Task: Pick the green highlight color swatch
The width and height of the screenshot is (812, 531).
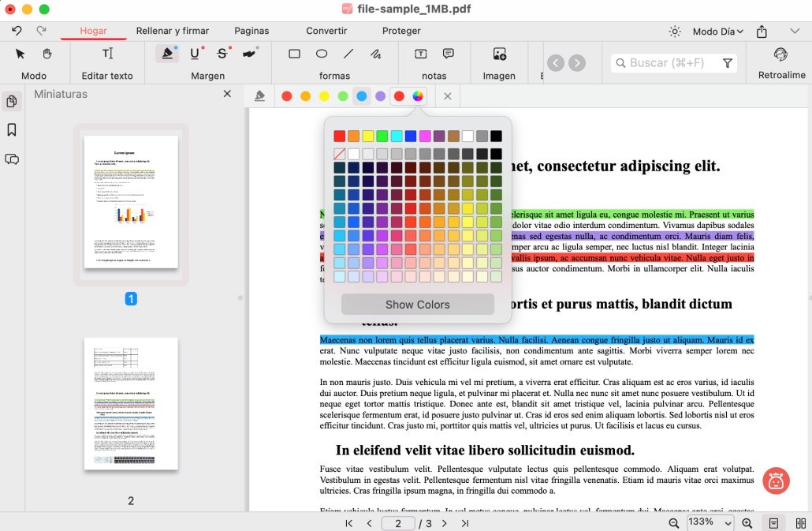Action: [342, 95]
